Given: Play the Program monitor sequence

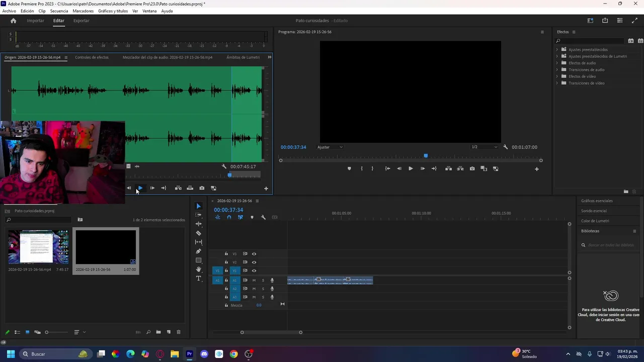Looking at the screenshot, I should tap(411, 168).
